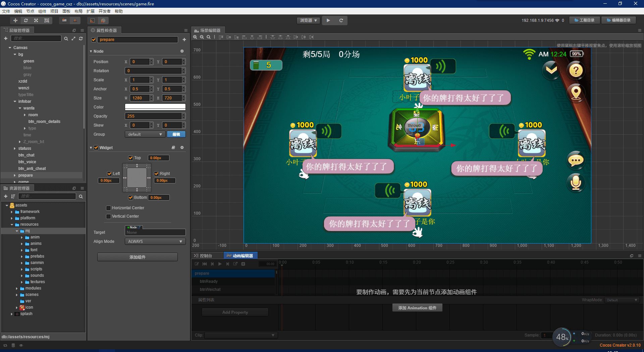Reset scene editor zoom
Viewport: 644px width, 352px height.
click(209, 37)
